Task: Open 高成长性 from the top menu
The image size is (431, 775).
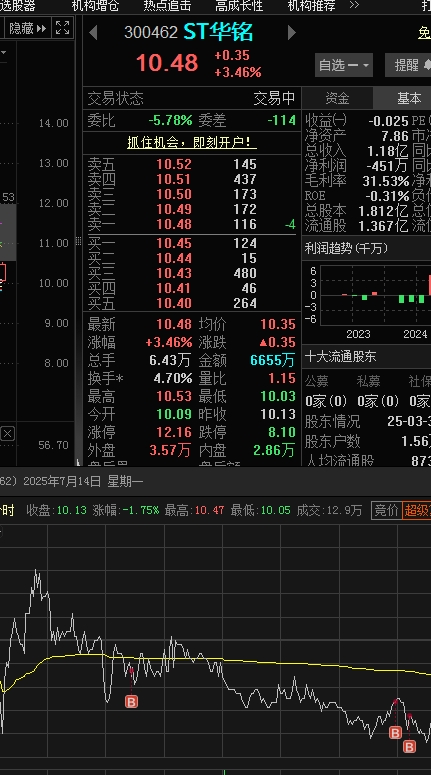Action: coord(239,5)
